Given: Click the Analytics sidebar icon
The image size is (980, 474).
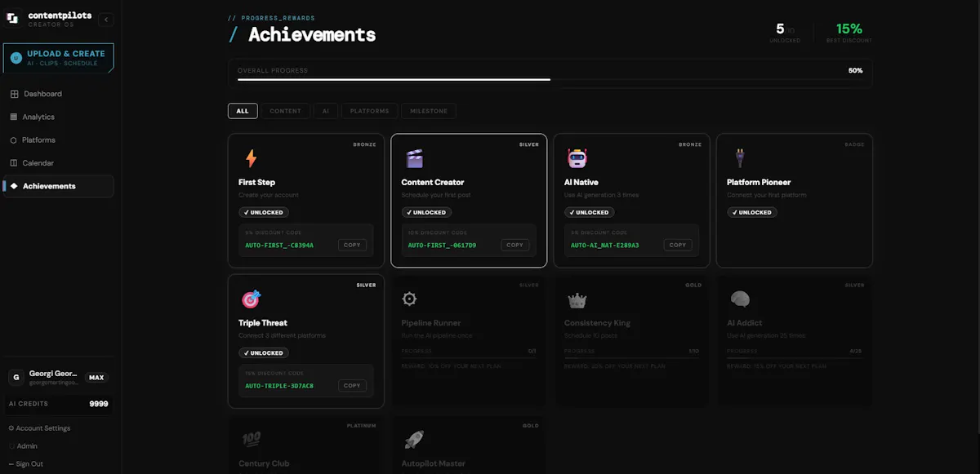Looking at the screenshot, I should (14, 117).
